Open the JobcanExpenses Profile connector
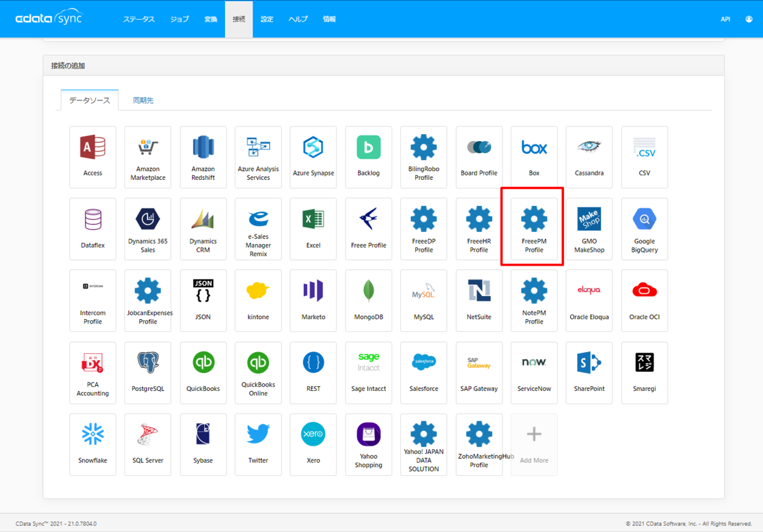Image resolution: width=763 pixels, height=532 pixels. pyautogui.click(x=148, y=301)
